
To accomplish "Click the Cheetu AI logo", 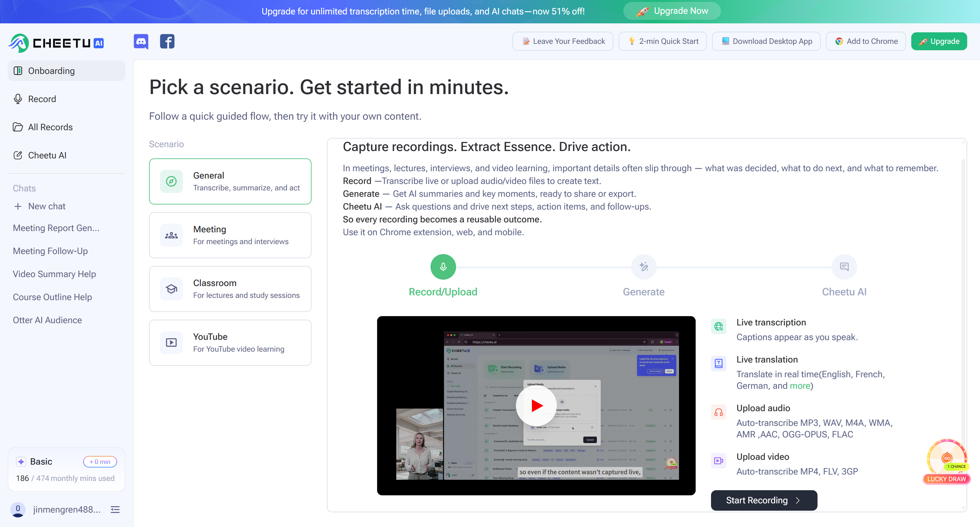I will pyautogui.click(x=56, y=43).
